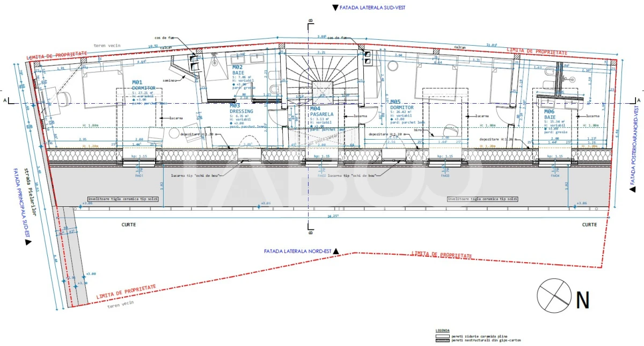The image size is (644, 346).
Task: Click the "M04 PASARELA" room label
Action: 321,111
